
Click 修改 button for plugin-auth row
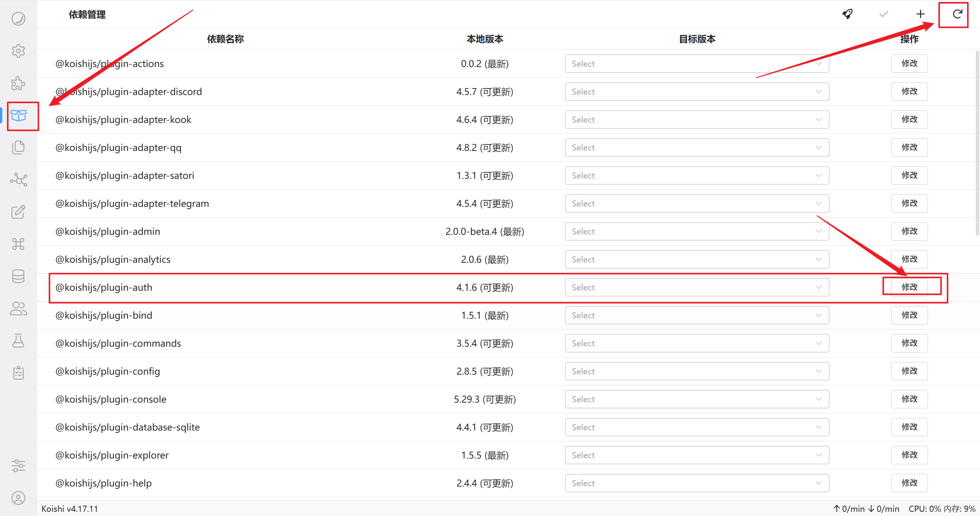909,287
